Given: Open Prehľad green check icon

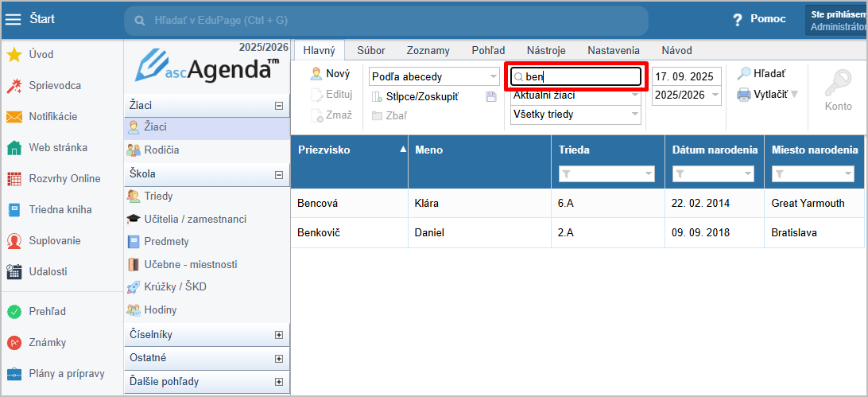Looking at the screenshot, I should 14,312.
